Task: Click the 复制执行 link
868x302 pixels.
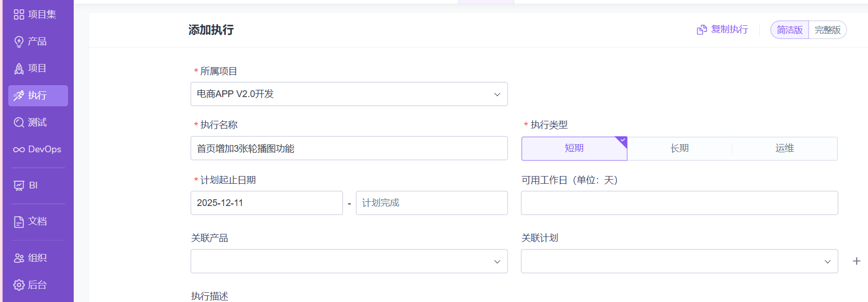Action: point(723,29)
